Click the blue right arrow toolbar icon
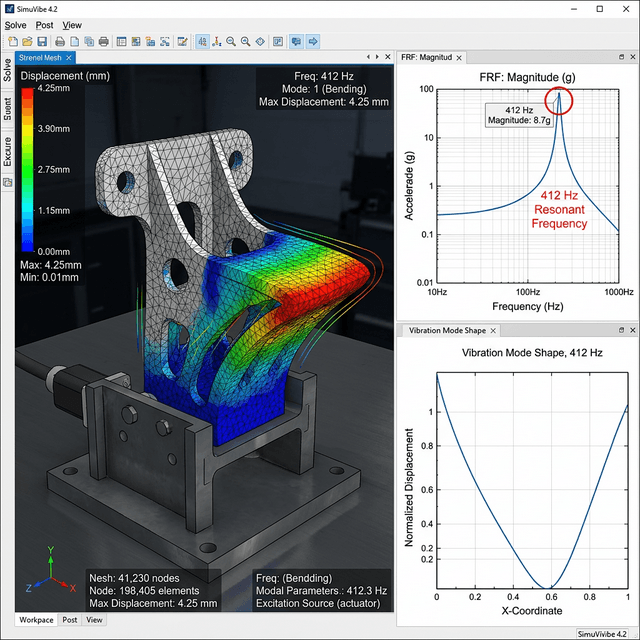 pyautogui.click(x=313, y=42)
